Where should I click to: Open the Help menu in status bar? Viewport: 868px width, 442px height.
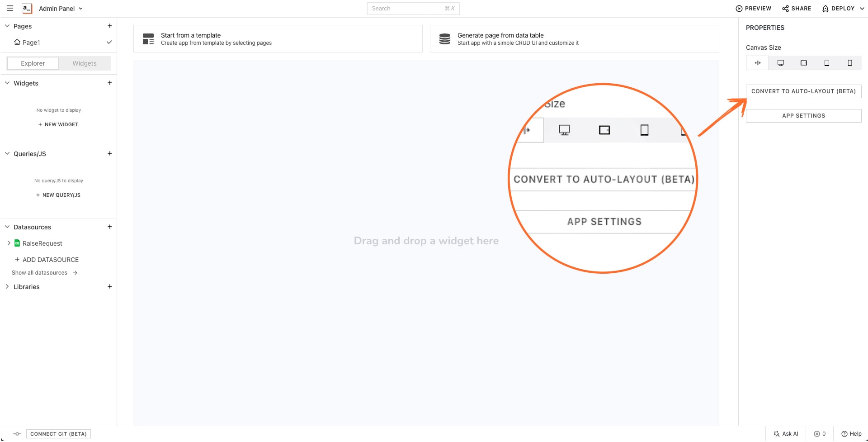852,433
